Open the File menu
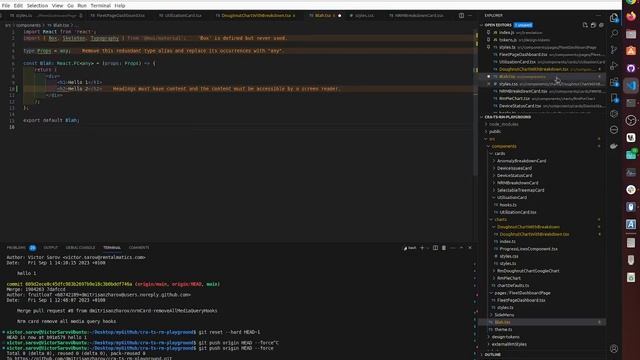Image resolution: width=640 pixels, height=360 pixels. 6,6
